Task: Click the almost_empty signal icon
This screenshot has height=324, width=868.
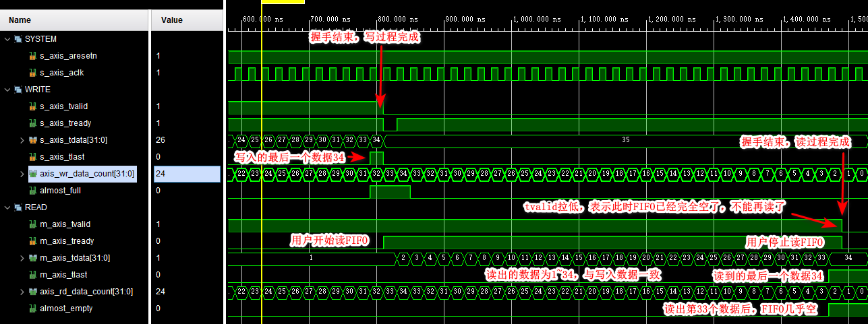Action: 32,309
